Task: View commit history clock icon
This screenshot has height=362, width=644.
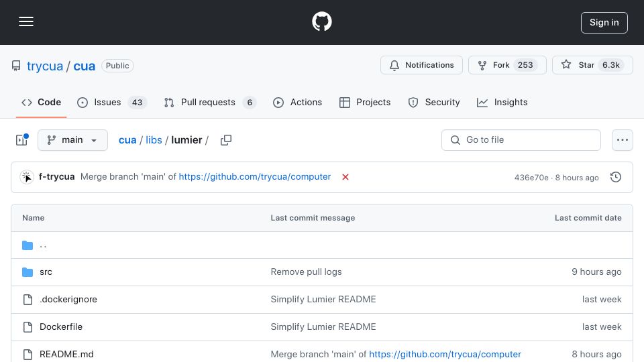Action: [616, 177]
